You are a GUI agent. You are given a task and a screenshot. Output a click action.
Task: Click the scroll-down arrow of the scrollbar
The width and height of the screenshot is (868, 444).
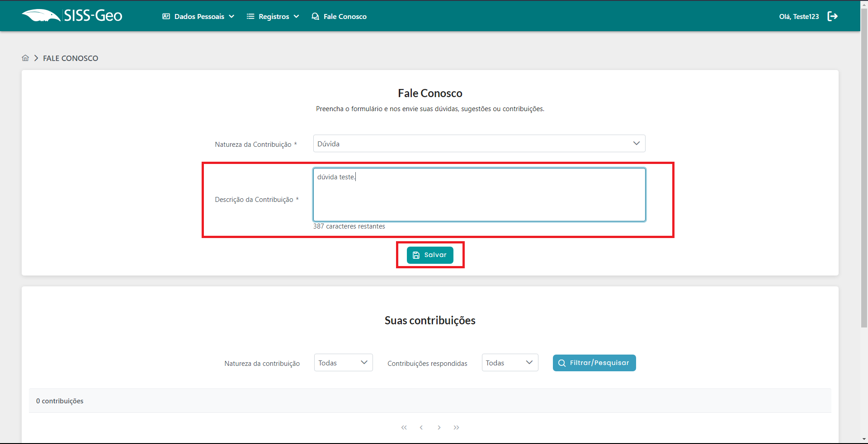coord(864,439)
